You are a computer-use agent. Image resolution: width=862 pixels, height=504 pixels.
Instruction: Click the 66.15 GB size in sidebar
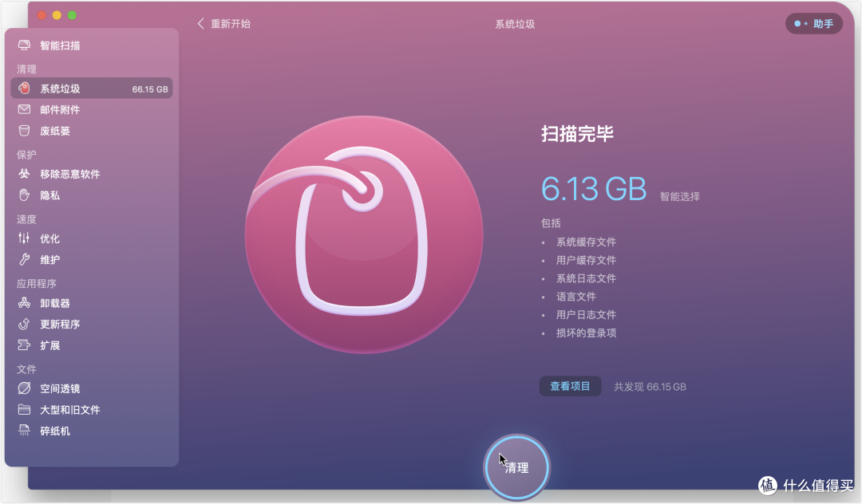click(150, 89)
